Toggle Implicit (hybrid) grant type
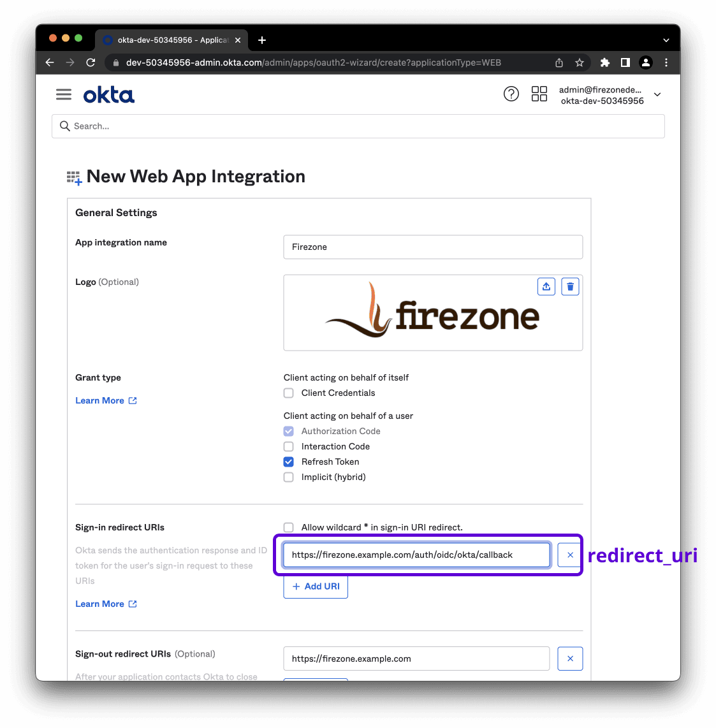Screen dimensions: 716x728 (x=289, y=477)
